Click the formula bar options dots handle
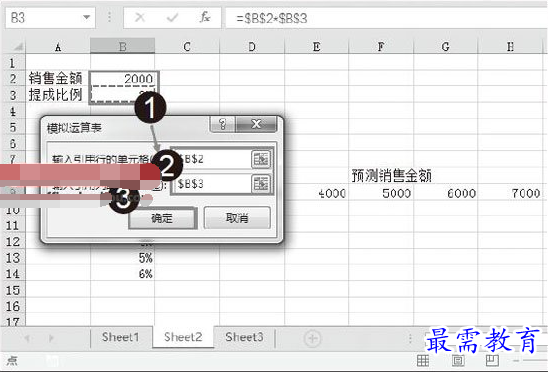Viewport: 548px width, 372px height. pos(109,17)
